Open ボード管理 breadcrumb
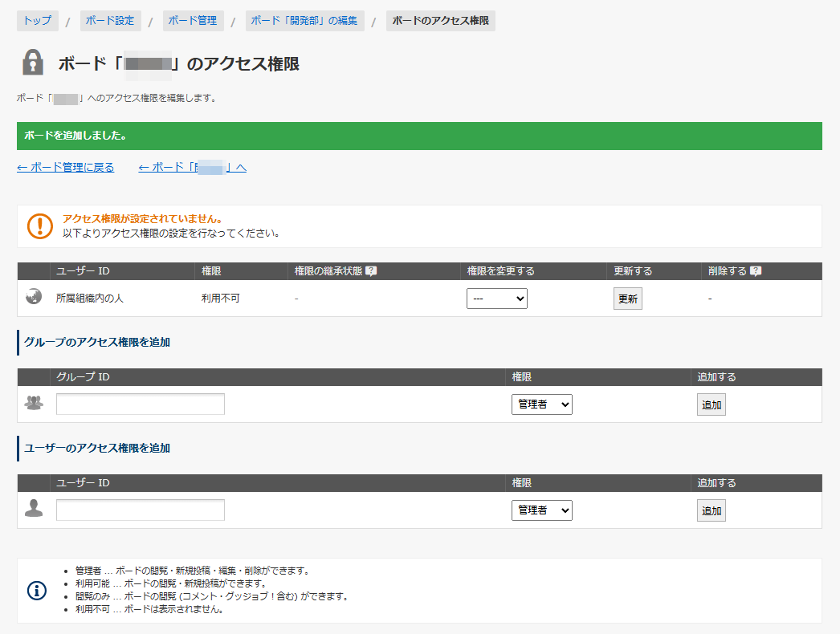The height and width of the screenshot is (634, 840). [x=193, y=21]
